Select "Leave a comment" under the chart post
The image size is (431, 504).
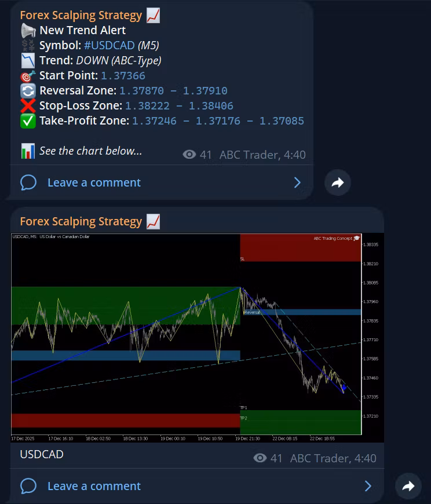[x=94, y=486]
